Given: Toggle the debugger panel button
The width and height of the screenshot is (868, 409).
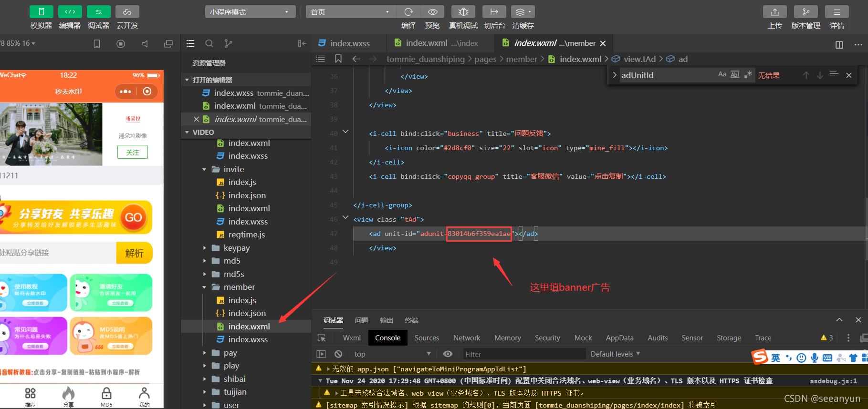Looking at the screenshot, I should 98,12.
